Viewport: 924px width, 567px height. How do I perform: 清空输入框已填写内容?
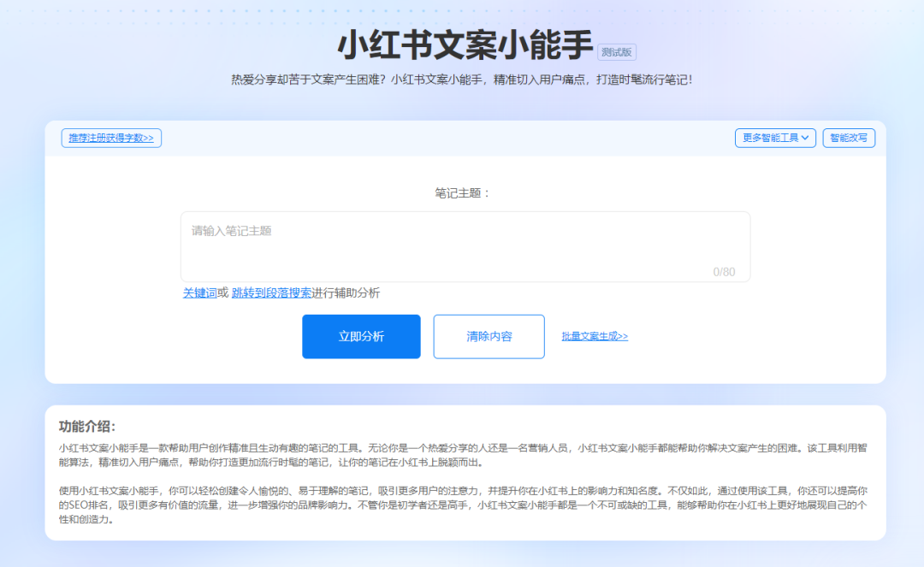489,336
